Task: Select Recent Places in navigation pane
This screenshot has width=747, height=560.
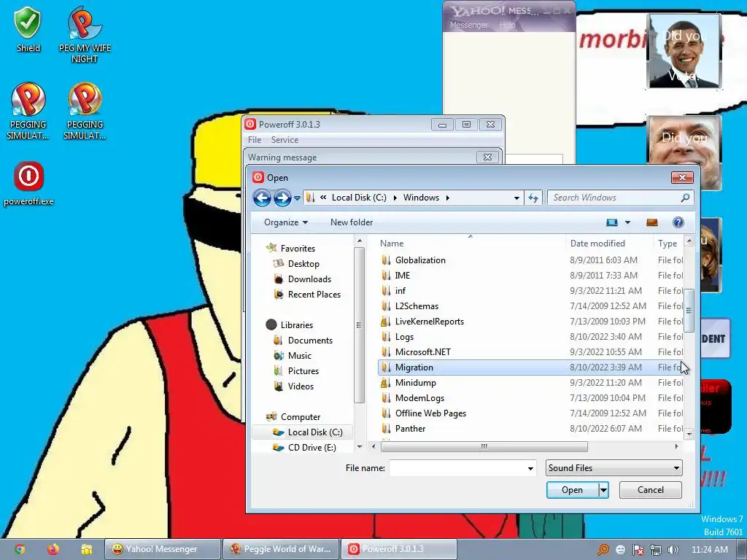Action: pyautogui.click(x=314, y=295)
